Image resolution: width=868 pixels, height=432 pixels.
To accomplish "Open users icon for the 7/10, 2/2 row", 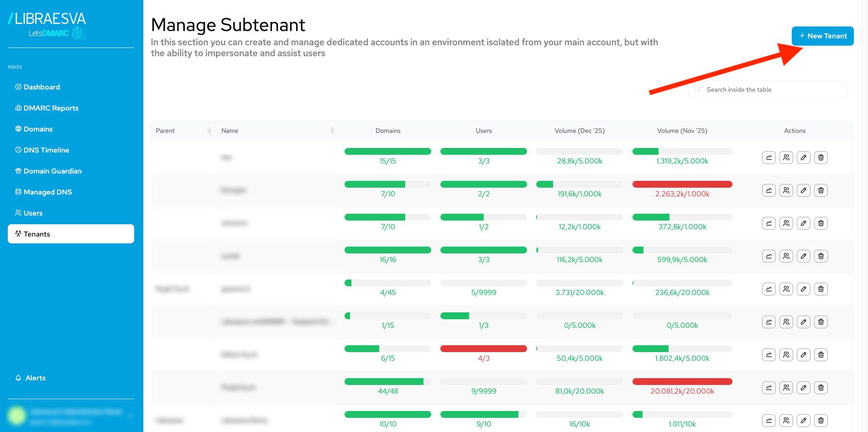I will click(786, 190).
